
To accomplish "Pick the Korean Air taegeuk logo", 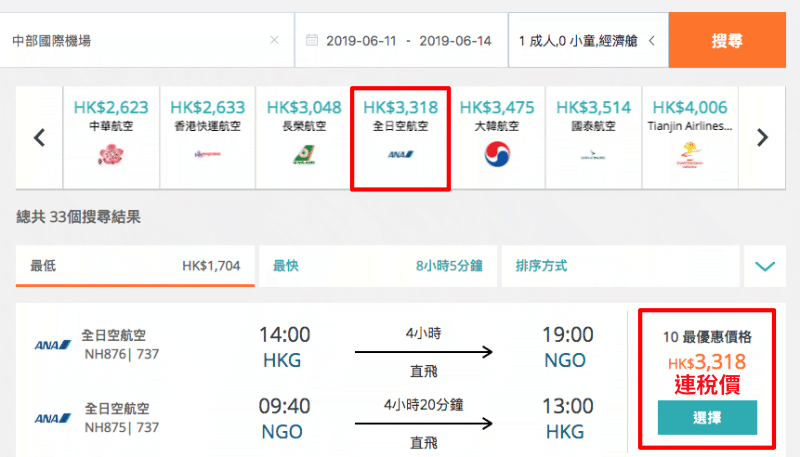I will coord(497,154).
